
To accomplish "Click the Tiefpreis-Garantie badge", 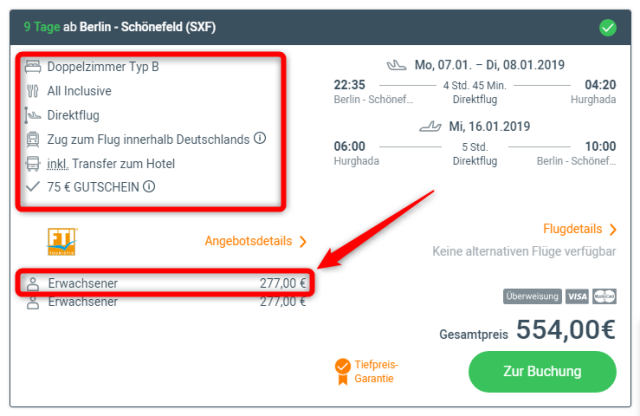I will coord(366,372).
